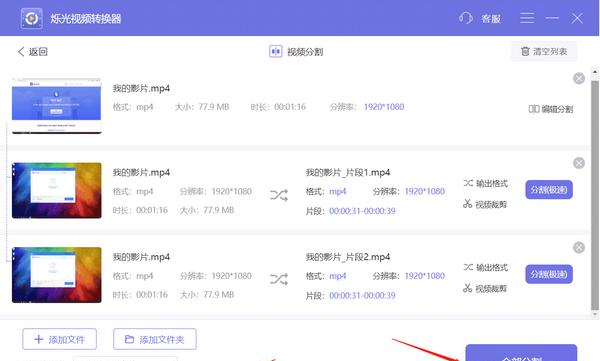600x361 pixels.
Task: Click the 添加文件 button
Action: [59, 339]
